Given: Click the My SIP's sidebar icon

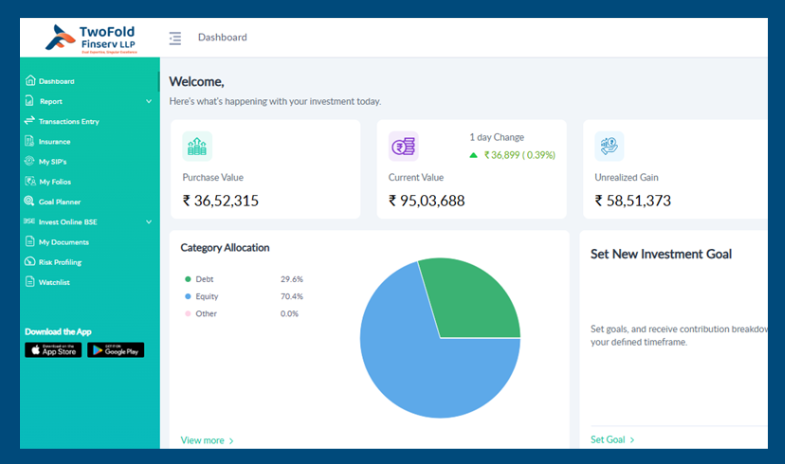Looking at the screenshot, I should click(x=30, y=161).
